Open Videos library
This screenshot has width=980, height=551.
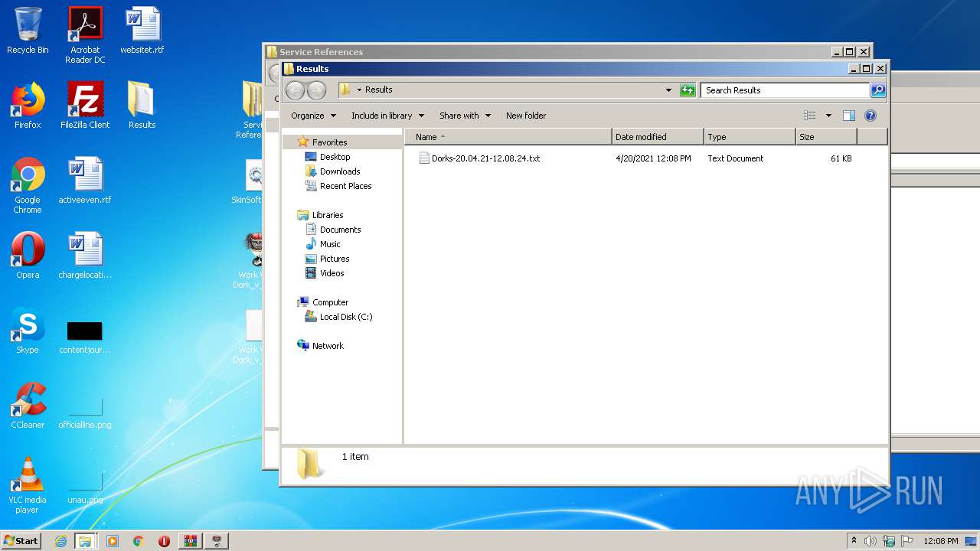click(x=332, y=273)
